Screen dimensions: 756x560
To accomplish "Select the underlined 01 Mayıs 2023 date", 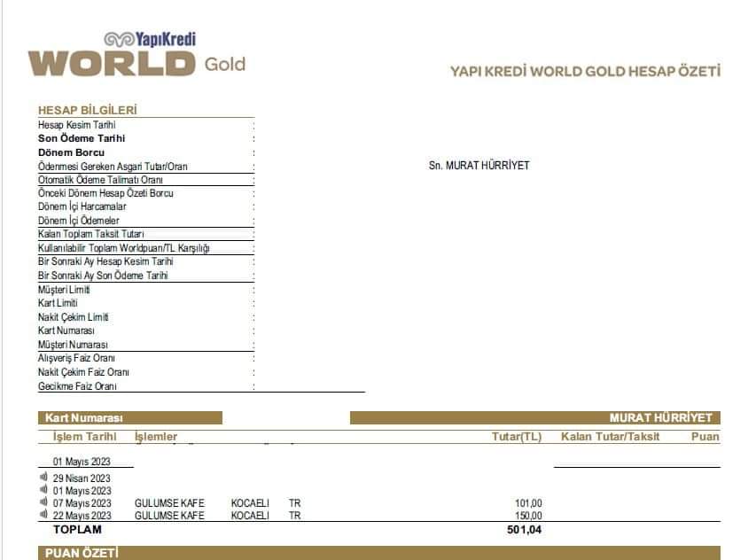I will (82, 462).
